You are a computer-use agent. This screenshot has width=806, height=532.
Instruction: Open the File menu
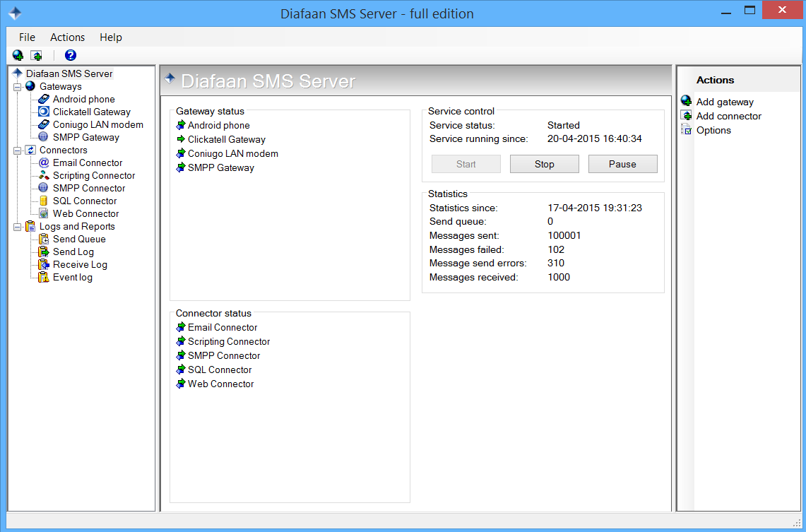27,37
